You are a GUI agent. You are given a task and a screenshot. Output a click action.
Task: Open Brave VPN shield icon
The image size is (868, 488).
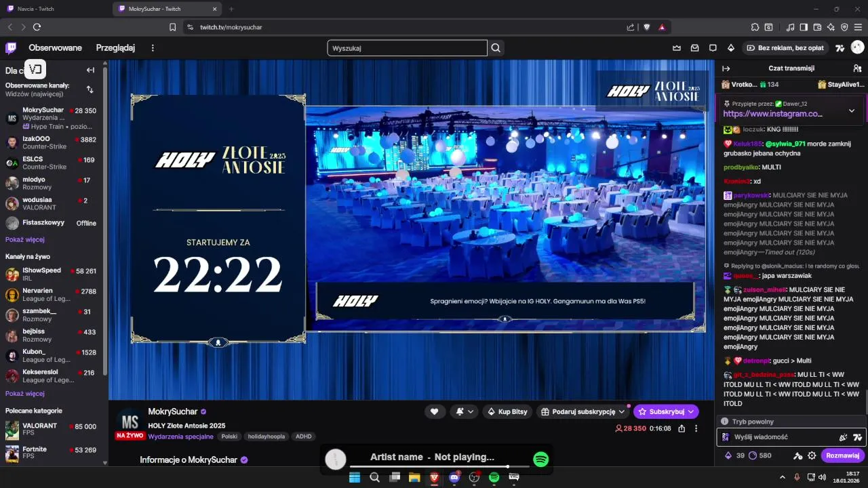844,27
